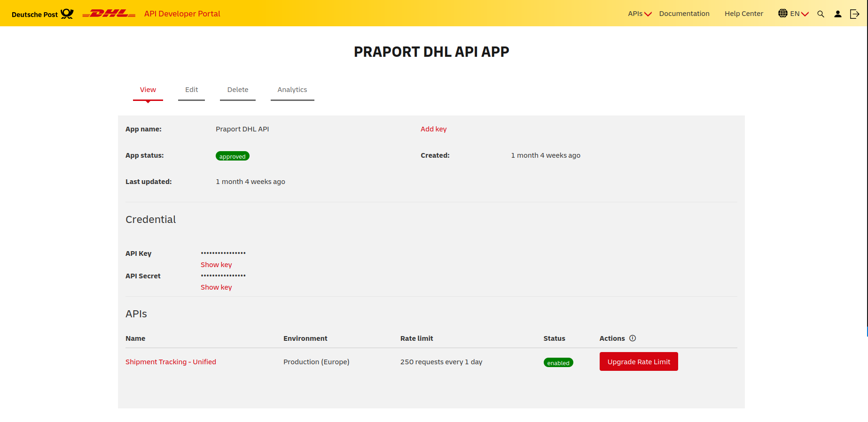This screenshot has height=422, width=868.
Task: Select '250 requests every 1 day' text
Action: (441, 362)
